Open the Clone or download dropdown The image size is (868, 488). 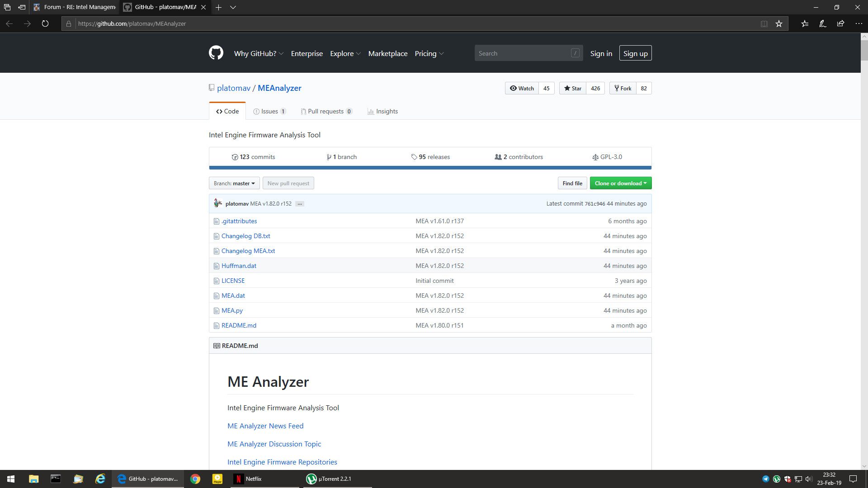coord(621,183)
